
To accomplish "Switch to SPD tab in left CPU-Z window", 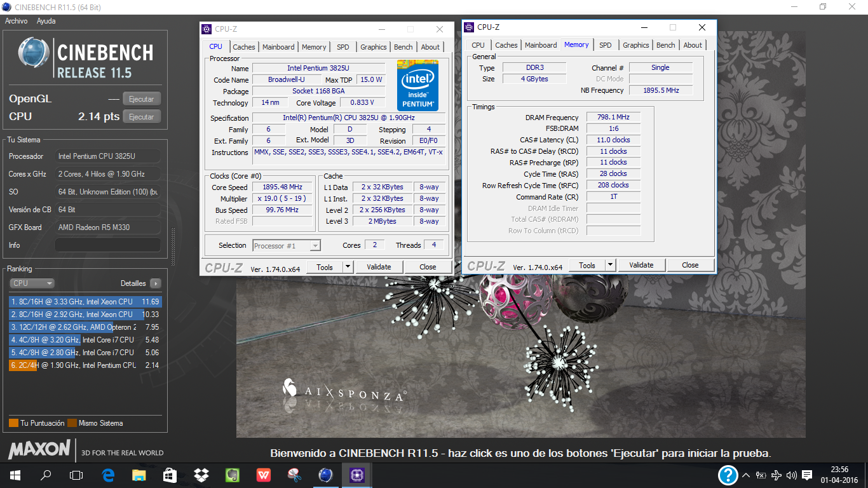I will coord(343,47).
